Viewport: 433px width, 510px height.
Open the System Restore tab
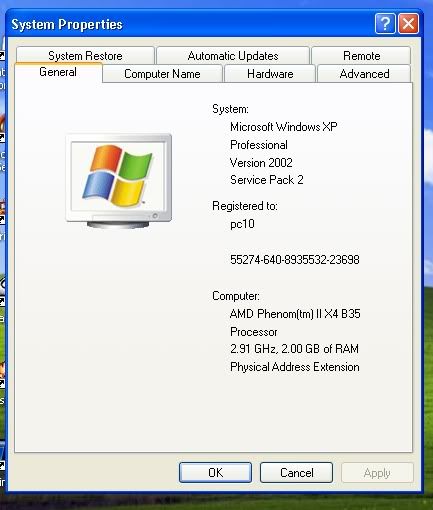click(x=85, y=56)
